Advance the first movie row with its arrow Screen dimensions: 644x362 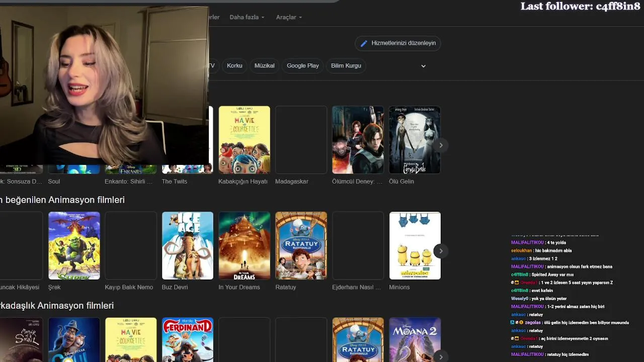(441, 145)
